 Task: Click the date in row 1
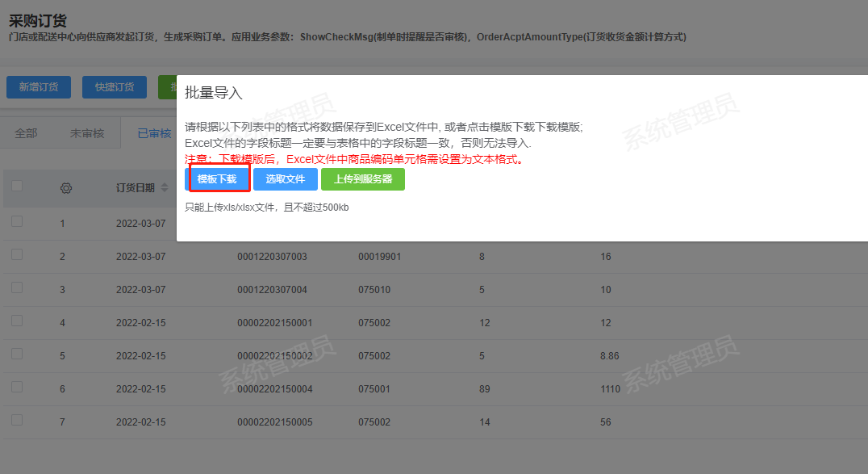point(140,224)
